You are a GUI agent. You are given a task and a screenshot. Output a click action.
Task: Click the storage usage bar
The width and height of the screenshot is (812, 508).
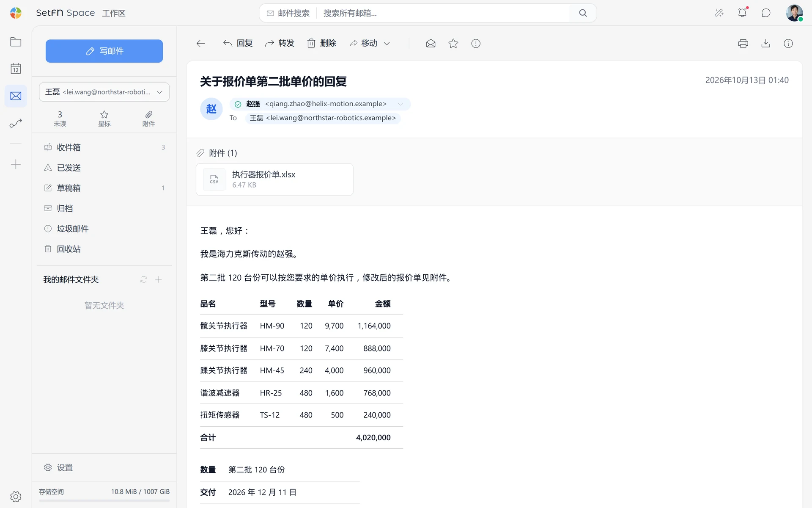point(104,501)
